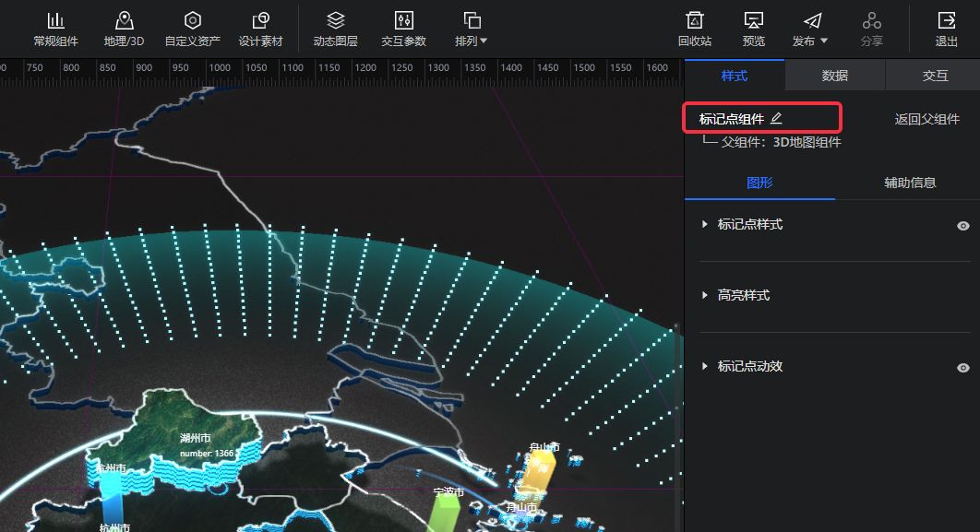The height and width of the screenshot is (532, 980).
Task: Toggle visibility eye for 标记点样式
Action: (x=963, y=225)
